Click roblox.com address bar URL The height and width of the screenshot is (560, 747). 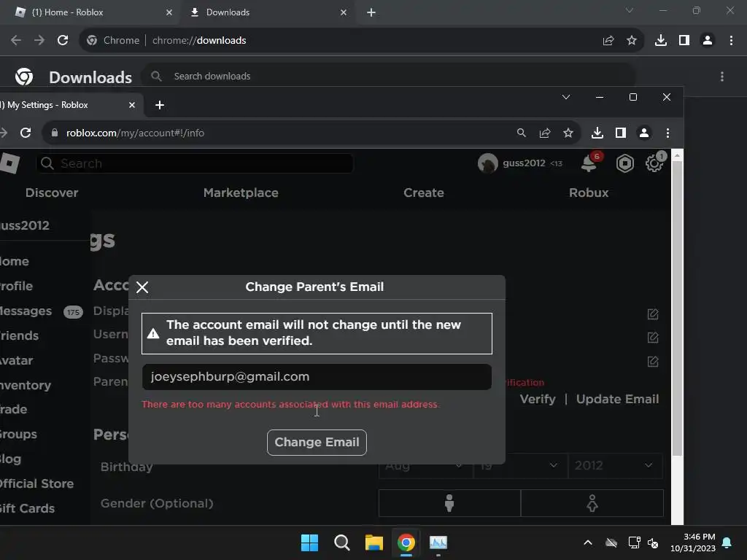135,133
